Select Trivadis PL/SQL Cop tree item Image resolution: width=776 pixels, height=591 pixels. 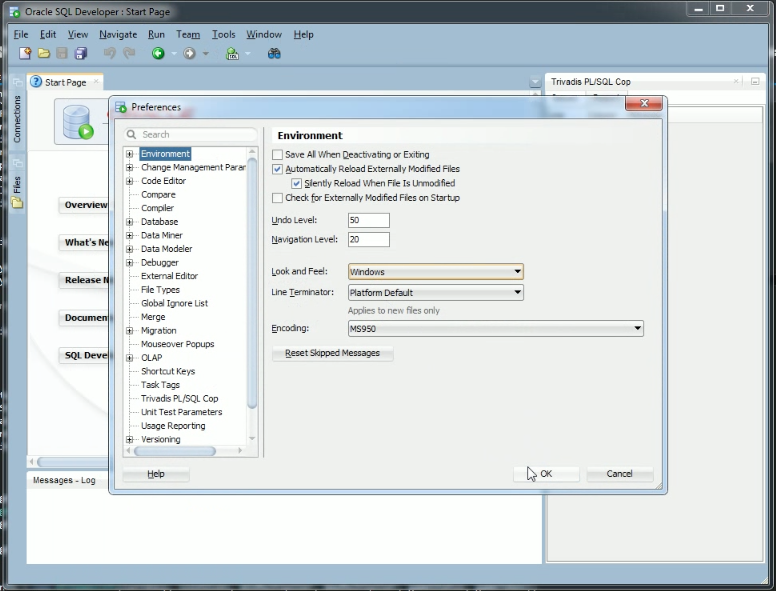(179, 398)
